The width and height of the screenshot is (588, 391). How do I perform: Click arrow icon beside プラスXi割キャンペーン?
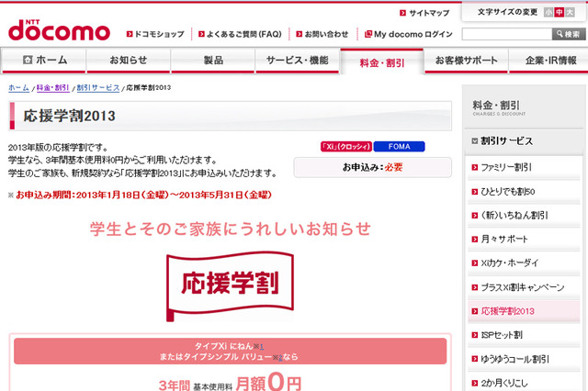pyautogui.click(x=475, y=287)
